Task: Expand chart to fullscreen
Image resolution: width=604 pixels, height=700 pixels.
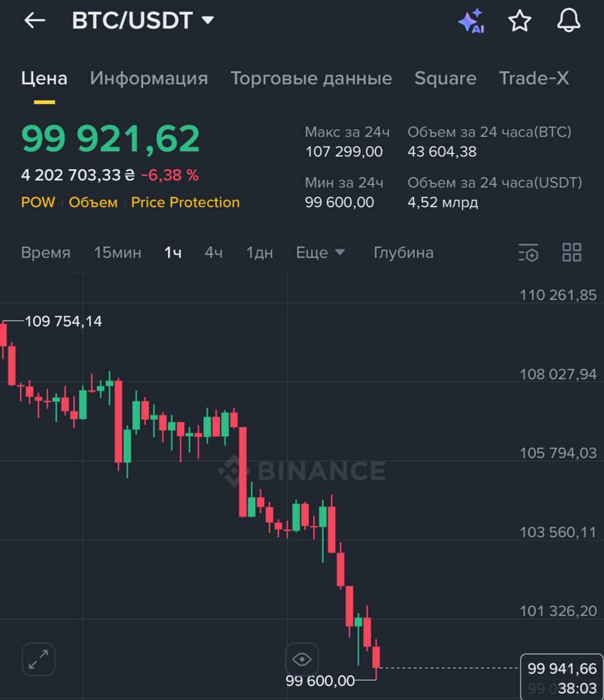Action: 38,660
